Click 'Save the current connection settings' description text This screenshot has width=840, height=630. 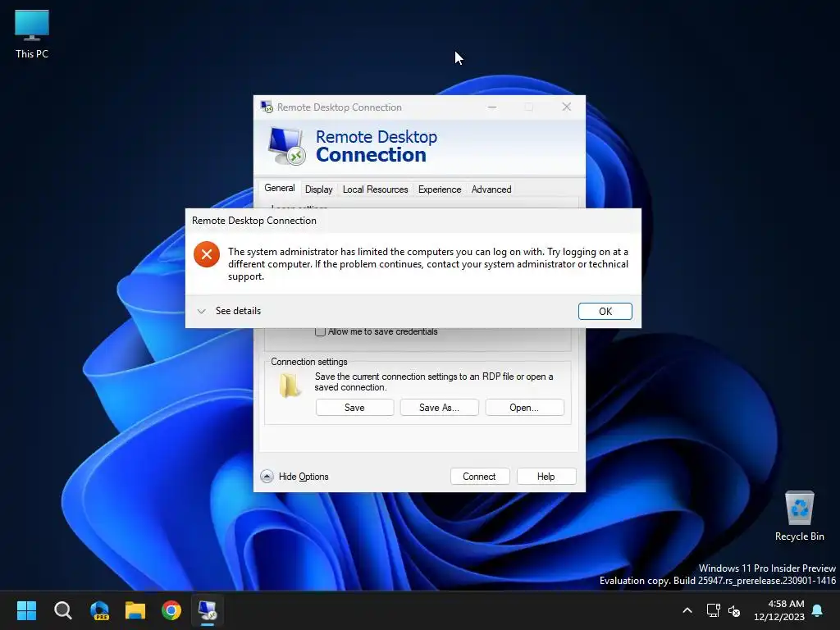[x=434, y=382]
